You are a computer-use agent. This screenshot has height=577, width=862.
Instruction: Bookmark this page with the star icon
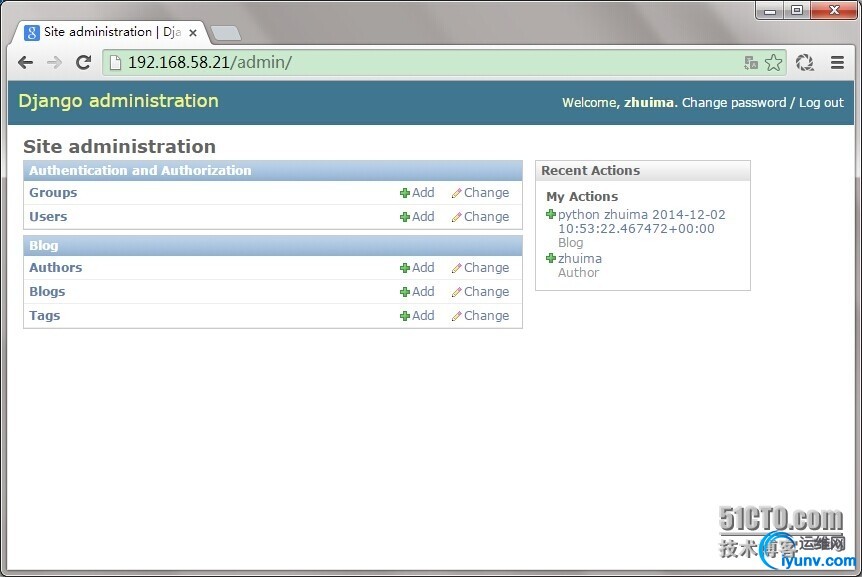(773, 63)
